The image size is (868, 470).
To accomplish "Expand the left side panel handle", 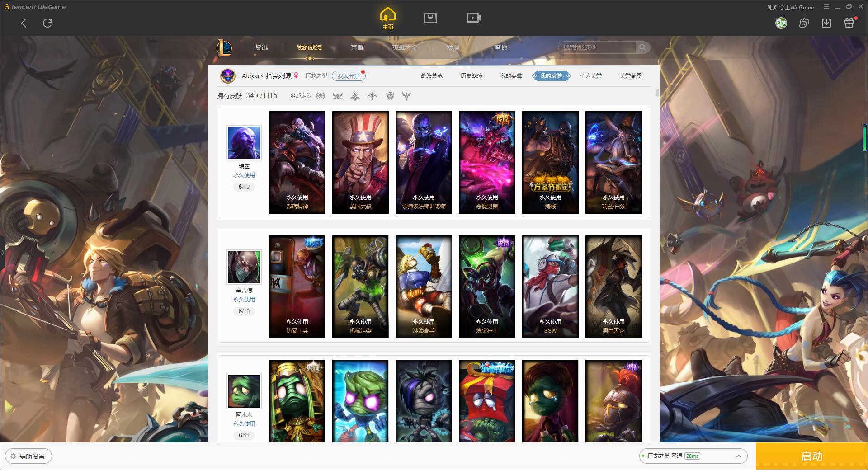I will [x=2, y=253].
